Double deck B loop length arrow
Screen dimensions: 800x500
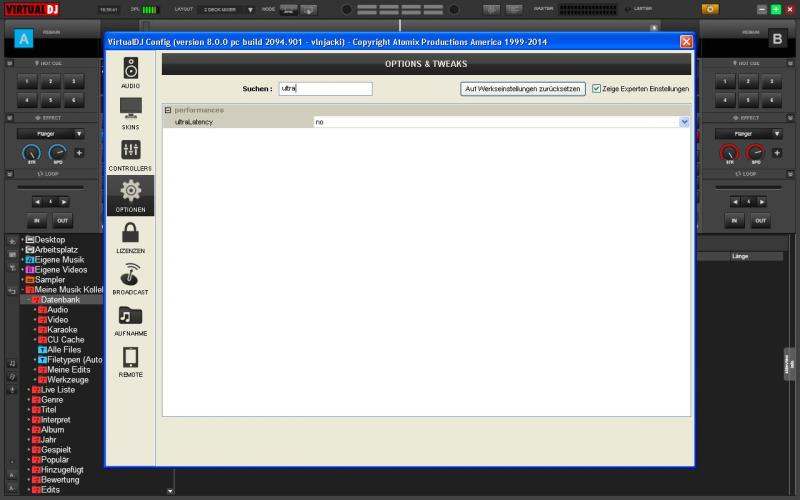pos(762,202)
